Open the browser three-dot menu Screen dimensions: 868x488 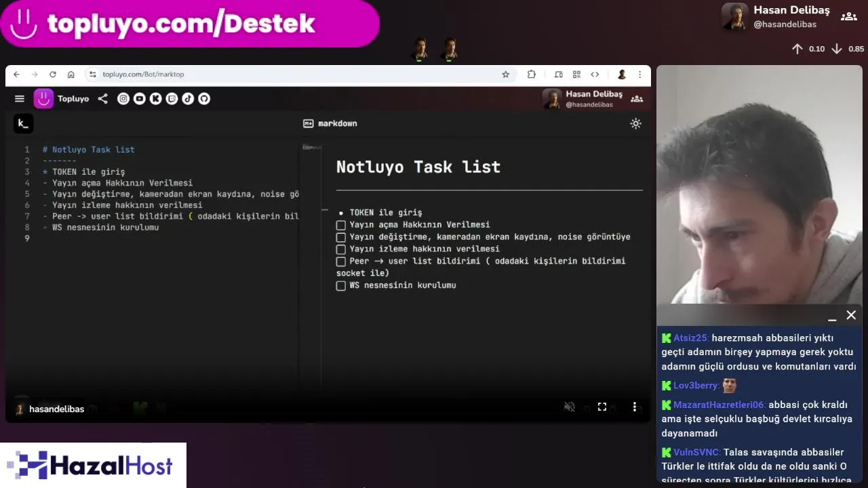tap(639, 75)
